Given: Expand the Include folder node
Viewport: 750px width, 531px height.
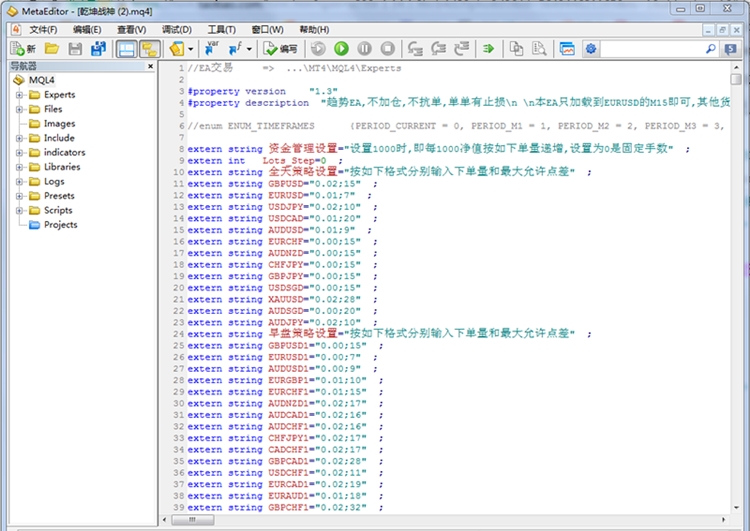Looking at the screenshot, I should point(19,138).
